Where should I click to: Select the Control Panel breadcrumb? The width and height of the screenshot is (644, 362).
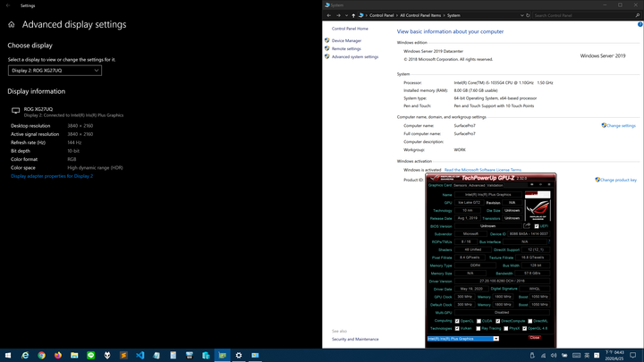tap(381, 15)
